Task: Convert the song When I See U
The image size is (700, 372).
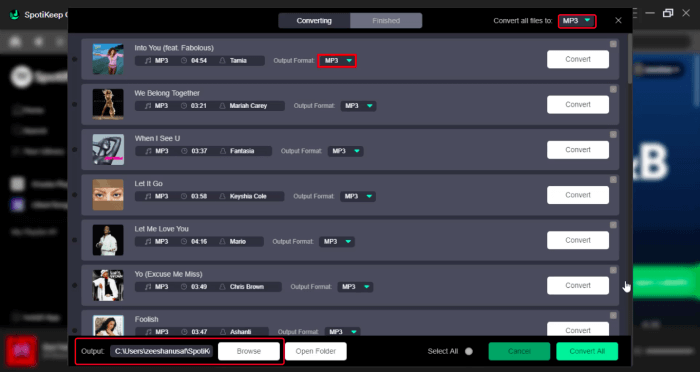Action: coord(578,150)
